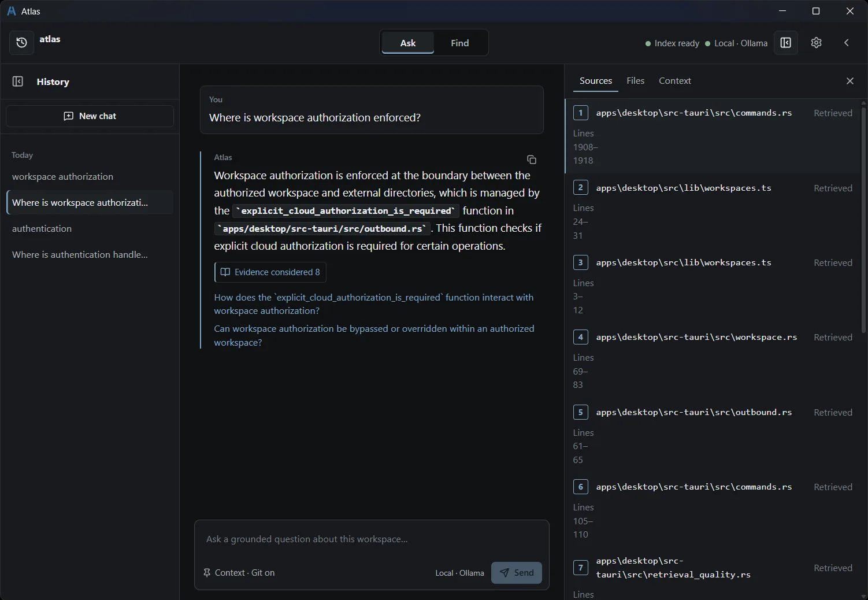
Task: Expand Evidence considered 8
Action: coord(270,272)
